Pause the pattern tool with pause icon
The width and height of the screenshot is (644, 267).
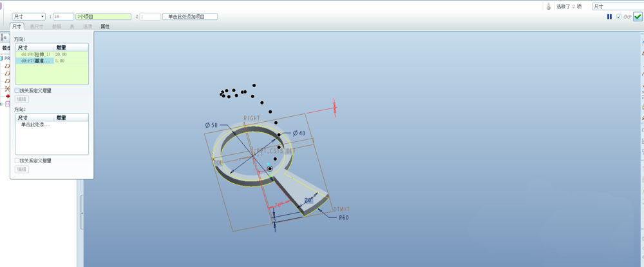pyautogui.click(x=609, y=17)
